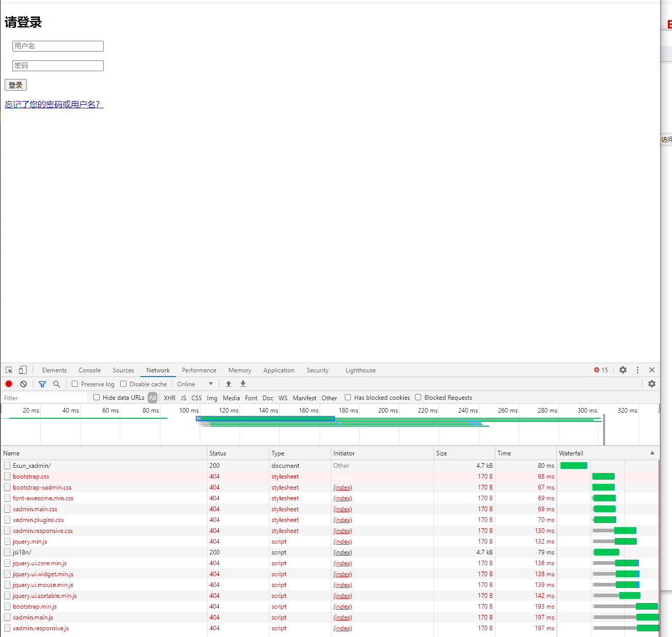The width and height of the screenshot is (672, 637).
Task: Focus the network Filter text box
Action: [x=45, y=398]
